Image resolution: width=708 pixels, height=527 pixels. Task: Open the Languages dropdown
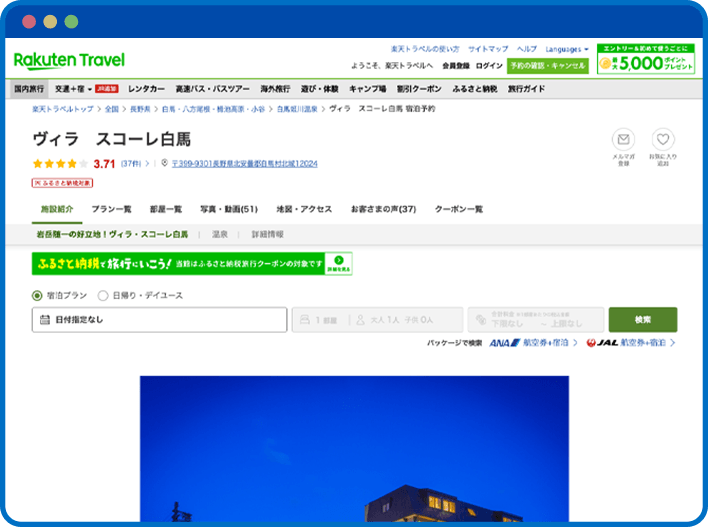567,49
